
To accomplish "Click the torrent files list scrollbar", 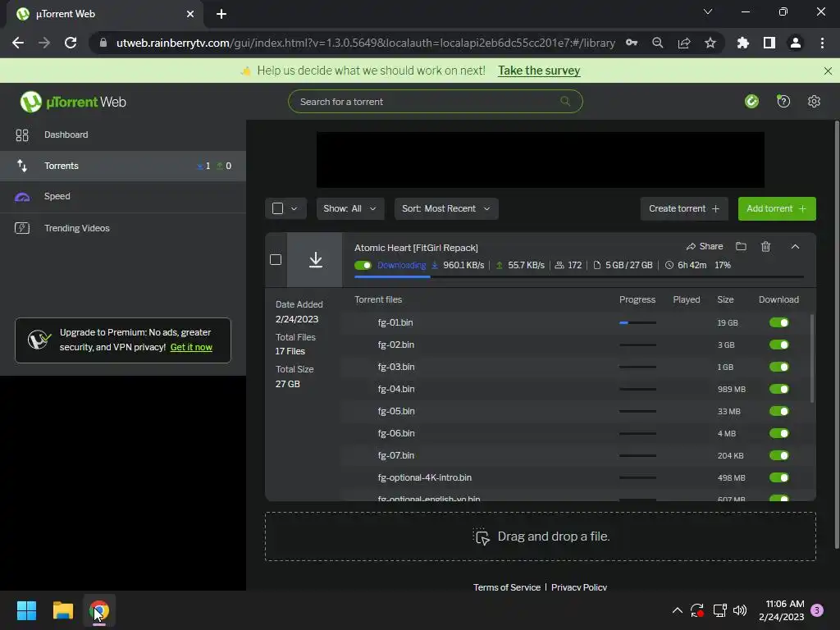I will tap(812, 358).
